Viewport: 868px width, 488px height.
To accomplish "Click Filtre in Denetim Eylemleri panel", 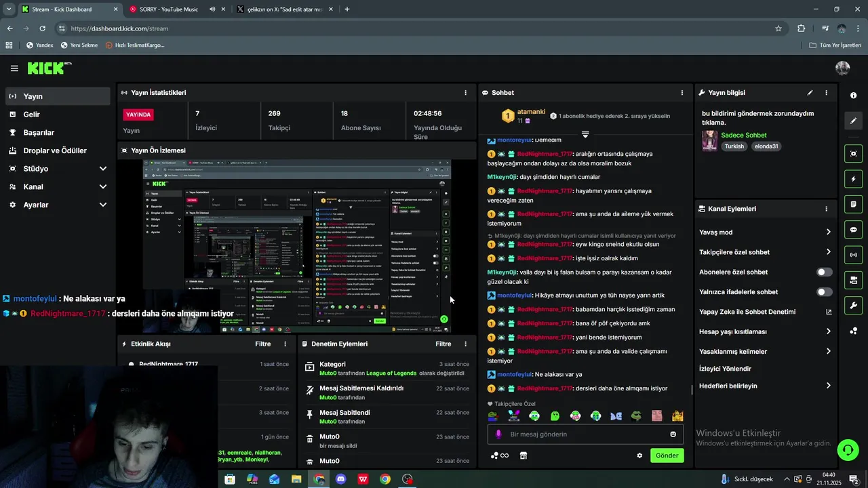I will click(x=443, y=344).
